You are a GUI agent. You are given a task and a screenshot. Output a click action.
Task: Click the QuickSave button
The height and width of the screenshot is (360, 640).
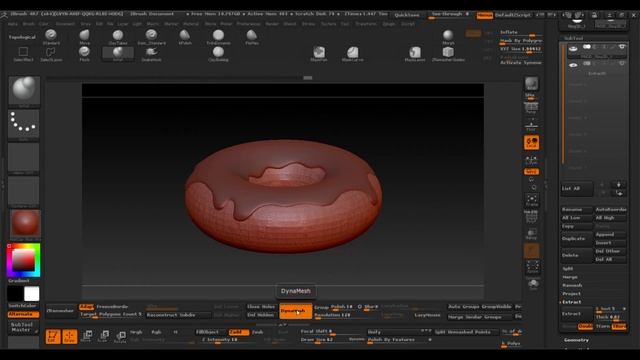407,15
